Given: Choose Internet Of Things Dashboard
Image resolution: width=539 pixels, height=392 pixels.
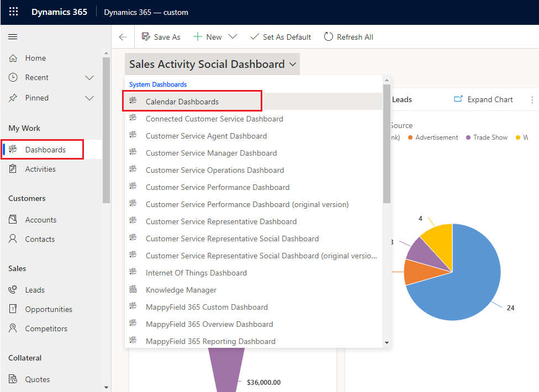Looking at the screenshot, I should coord(253,273).
